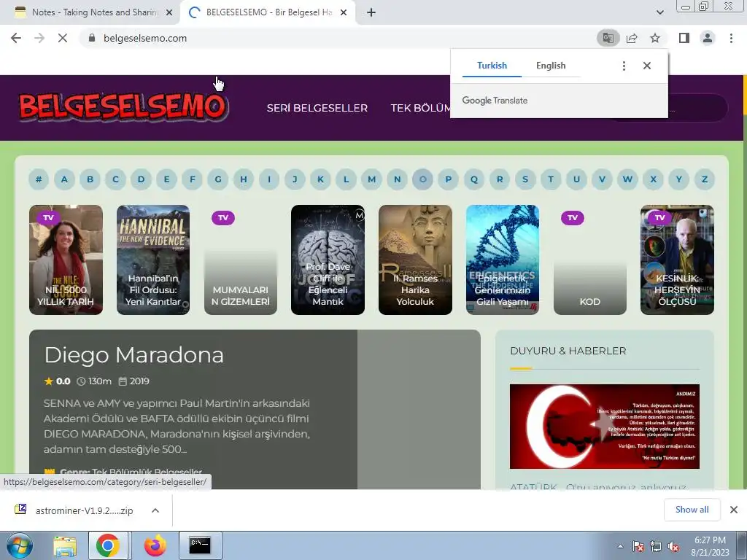747x560 pixels.
Task: Open the Windows Start menu
Action: [x=20, y=545]
